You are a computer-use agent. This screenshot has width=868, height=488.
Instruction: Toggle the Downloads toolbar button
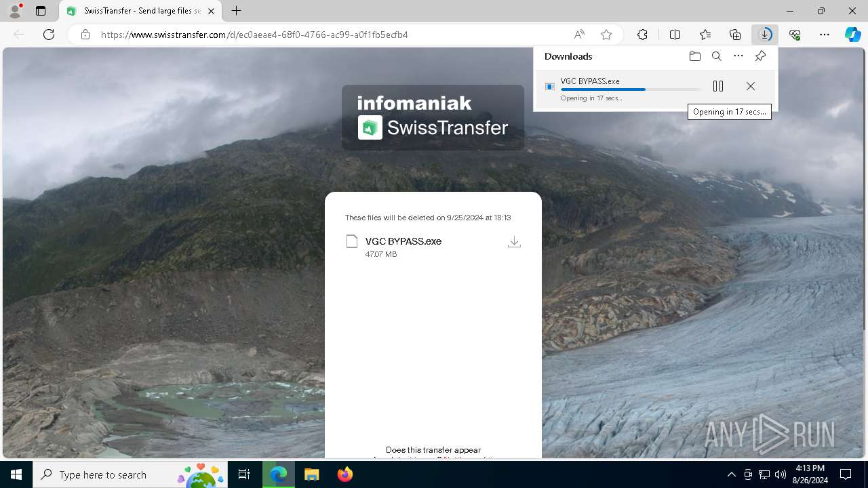click(765, 35)
